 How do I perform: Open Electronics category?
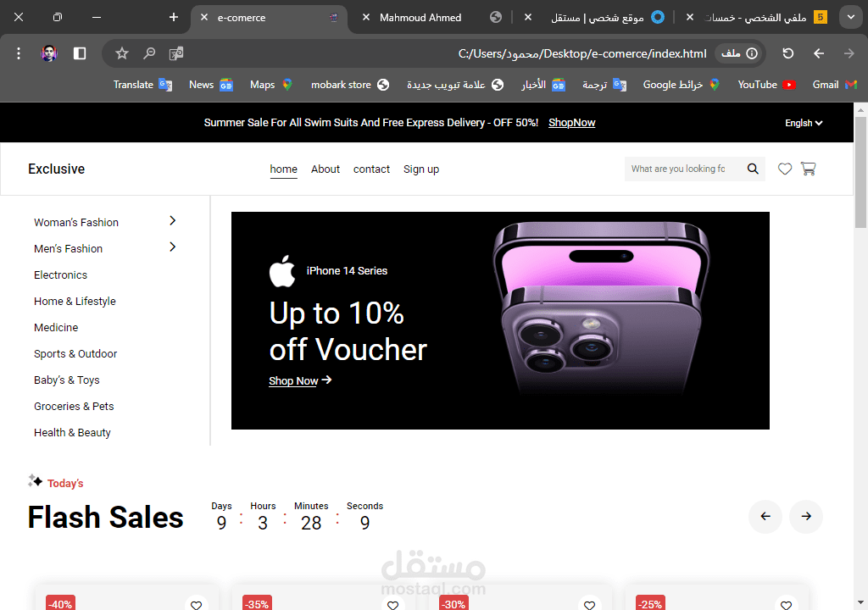(60, 275)
